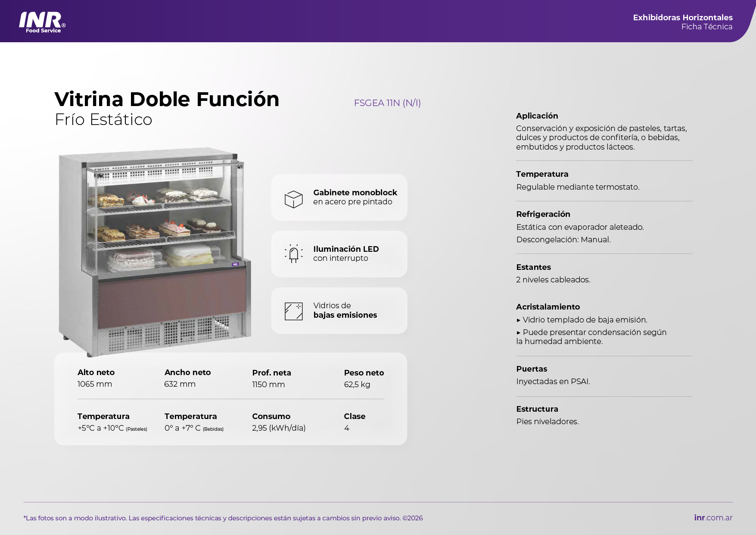Click the Ficha Técnica header text
The image size is (756, 535).
pos(706,27)
